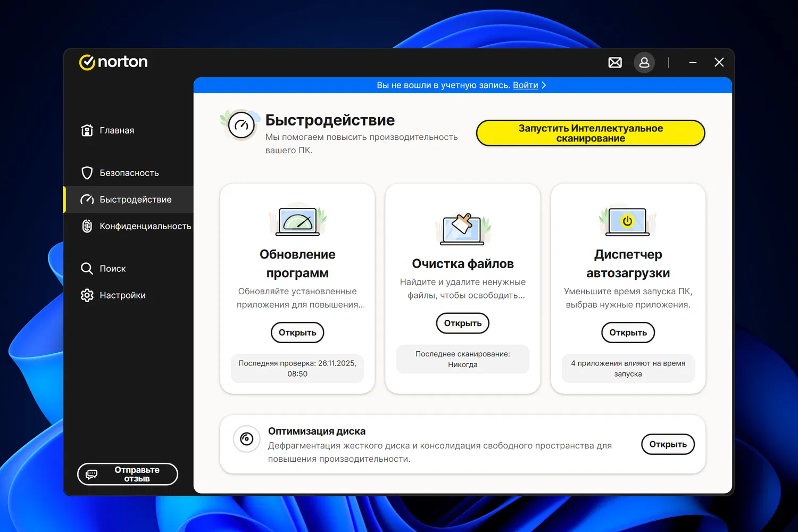The width and height of the screenshot is (798, 532).
Task: Click the chevron arrow after Войти
Action: click(544, 85)
